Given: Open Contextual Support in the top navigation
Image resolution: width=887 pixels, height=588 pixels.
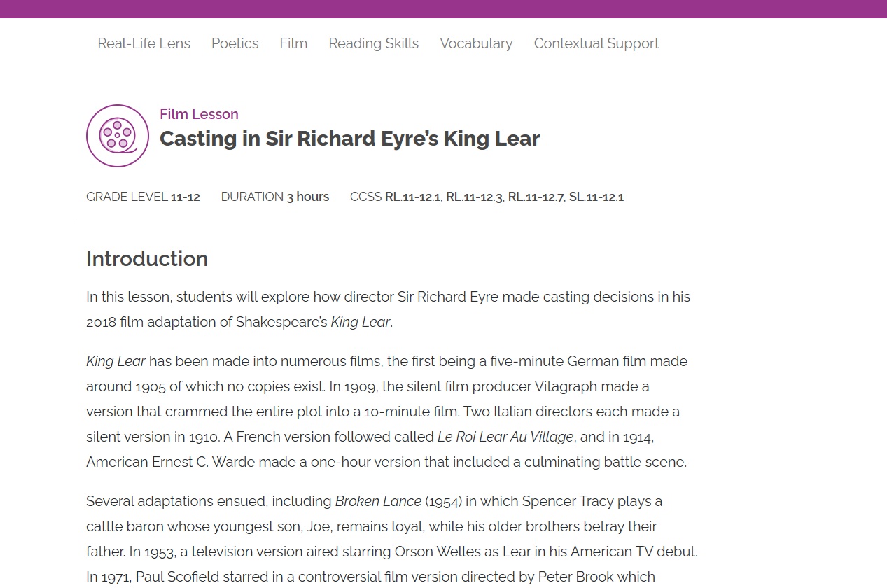Looking at the screenshot, I should pos(596,43).
